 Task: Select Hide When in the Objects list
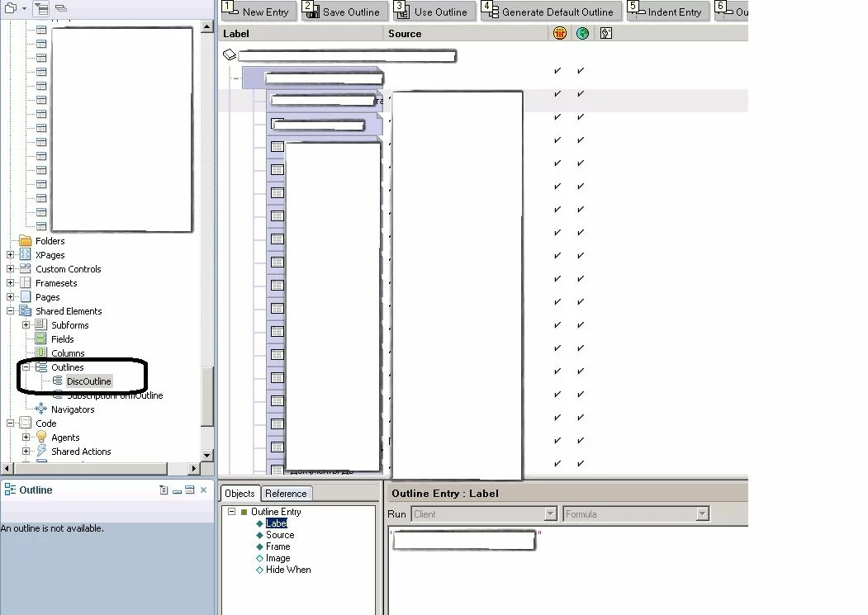point(288,570)
